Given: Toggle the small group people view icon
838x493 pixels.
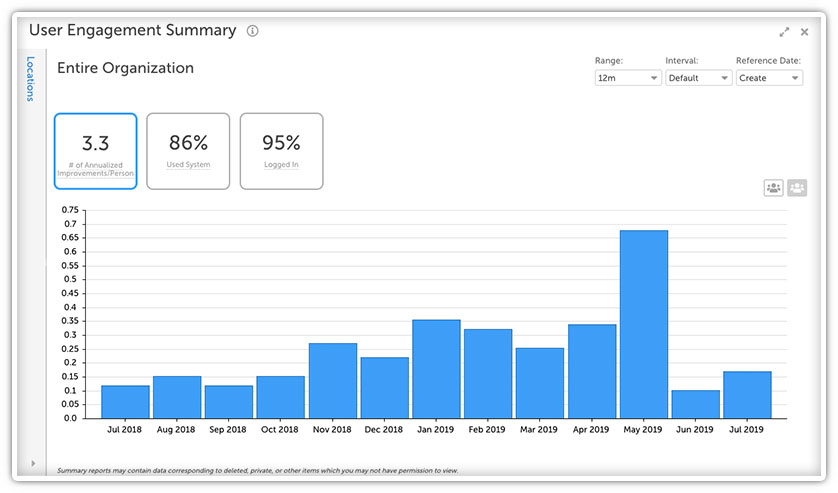Looking at the screenshot, I should click(773, 188).
